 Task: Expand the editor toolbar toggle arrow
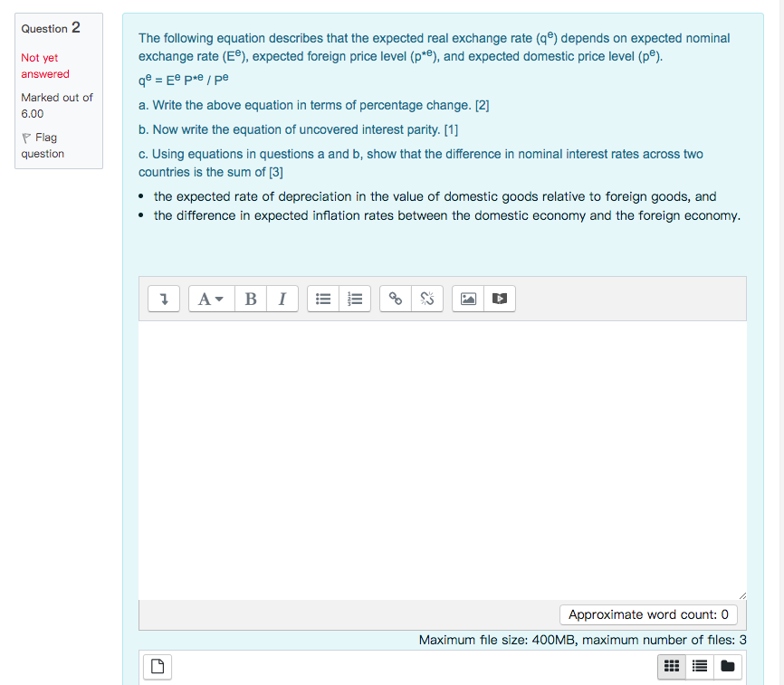click(x=164, y=299)
